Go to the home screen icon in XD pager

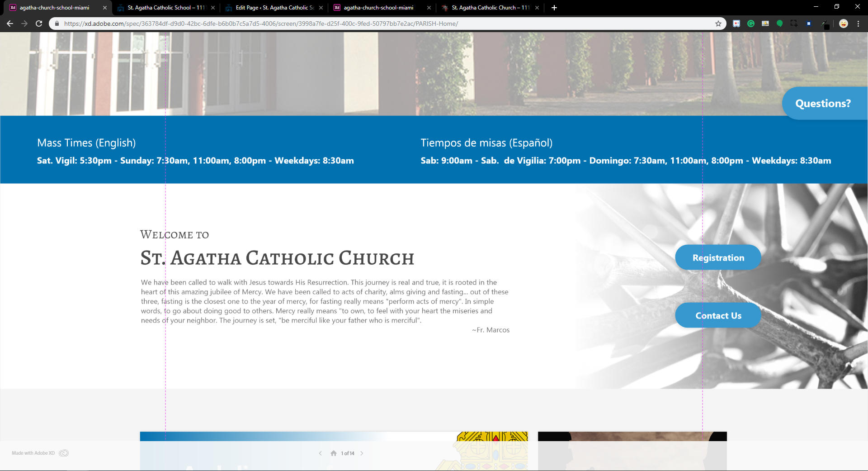tap(334, 453)
